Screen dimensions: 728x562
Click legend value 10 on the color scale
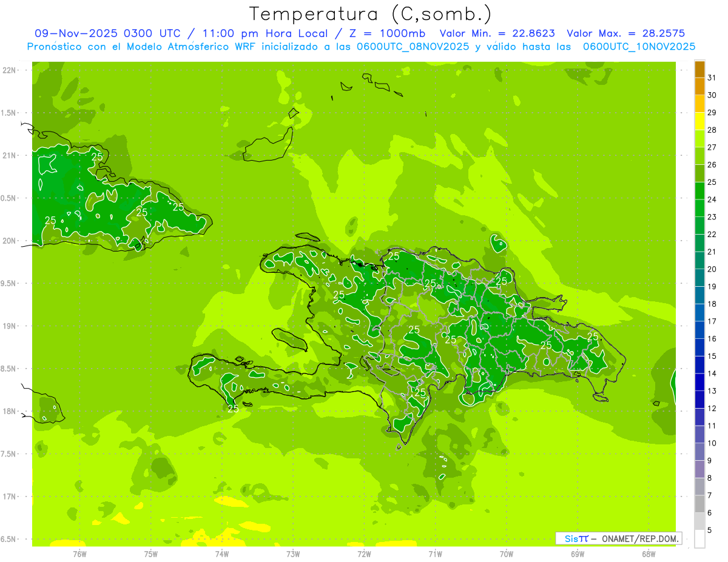coord(712,443)
